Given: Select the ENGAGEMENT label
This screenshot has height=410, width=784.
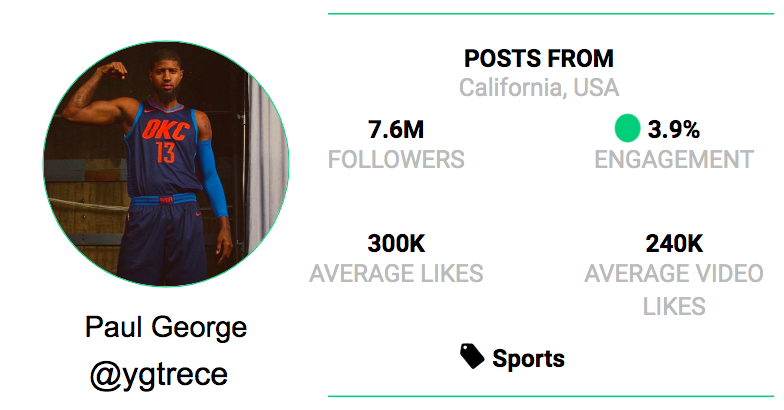Looking at the screenshot, I should [674, 159].
